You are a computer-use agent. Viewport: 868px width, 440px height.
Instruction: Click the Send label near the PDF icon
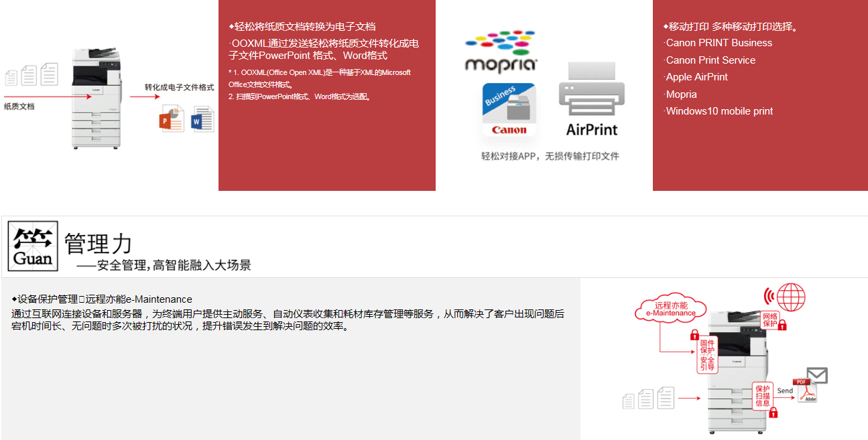785,390
